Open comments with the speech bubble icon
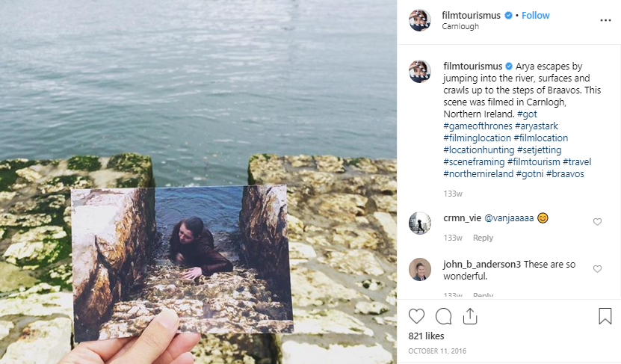Image resolution: width=621 pixels, height=364 pixels. click(x=443, y=316)
